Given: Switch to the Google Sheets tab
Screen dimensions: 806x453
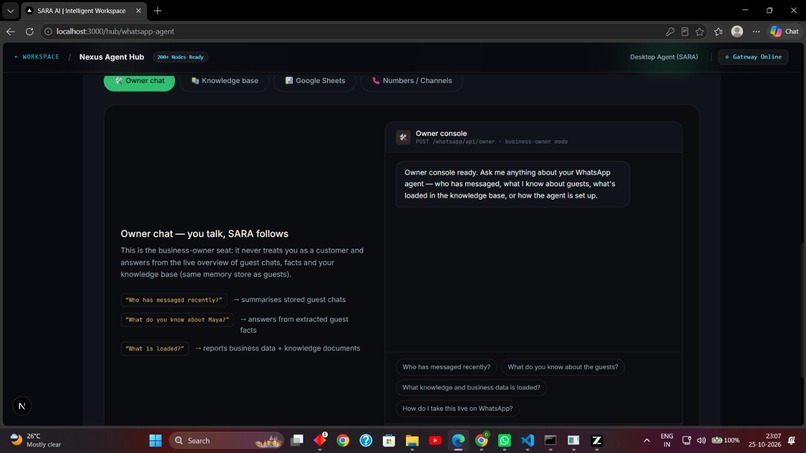Looking at the screenshot, I should (315, 81).
